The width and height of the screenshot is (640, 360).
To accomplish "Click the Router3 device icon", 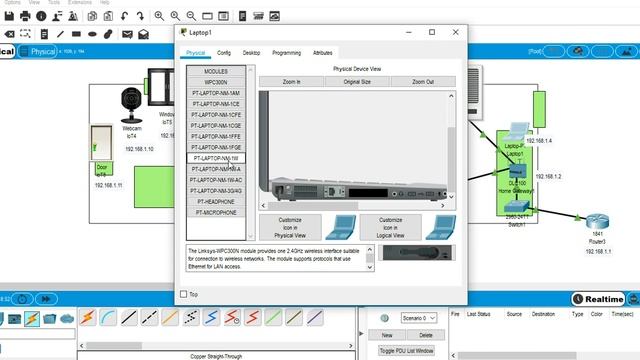I will click(597, 221).
